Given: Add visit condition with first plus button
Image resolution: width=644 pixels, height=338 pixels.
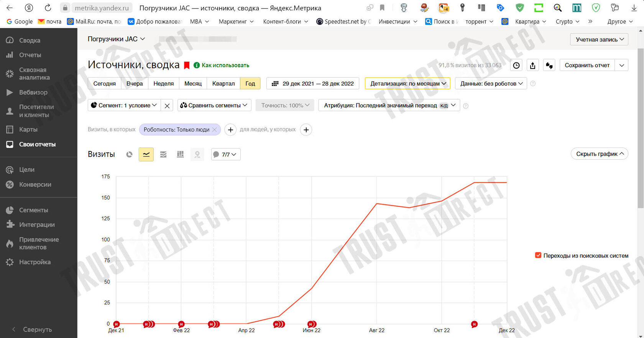Looking at the screenshot, I should 230,130.
